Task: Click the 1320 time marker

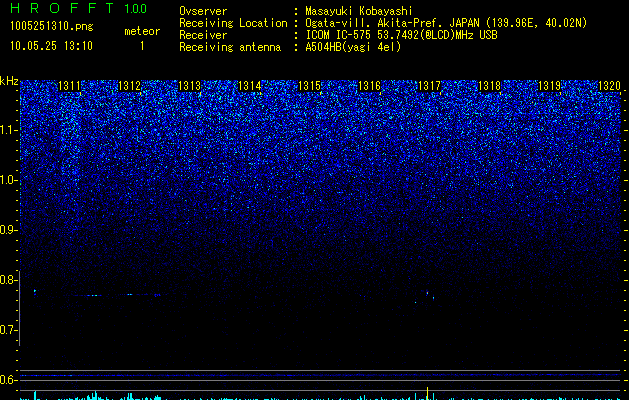Action: pyautogui.click(x=609, y=86)
